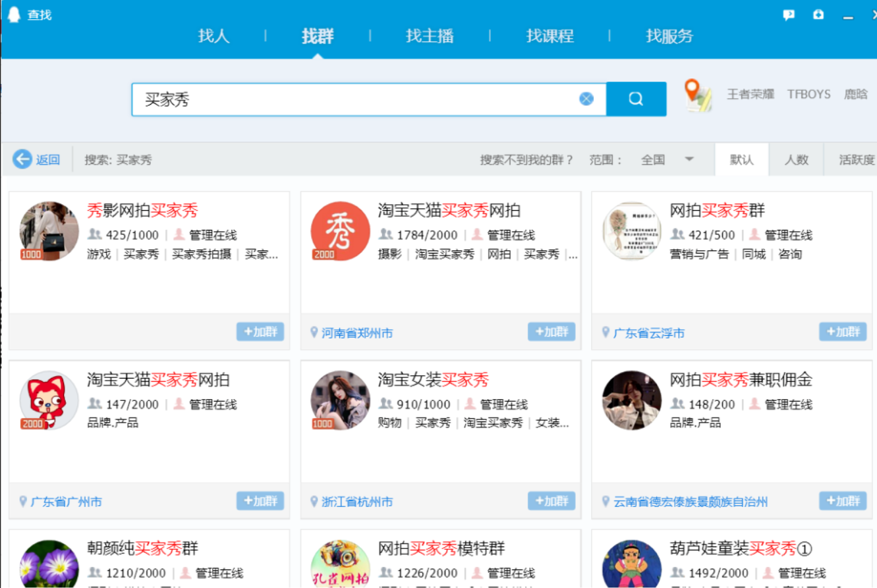877x588 pixels.
Task: Open group title 网拍买家秀群
Action: [x=718, y=211]
